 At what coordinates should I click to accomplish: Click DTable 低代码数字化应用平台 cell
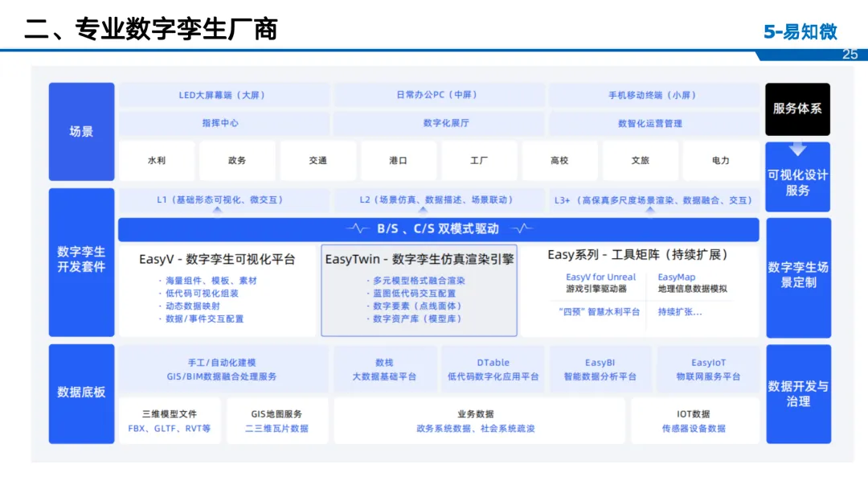(493, 369)
